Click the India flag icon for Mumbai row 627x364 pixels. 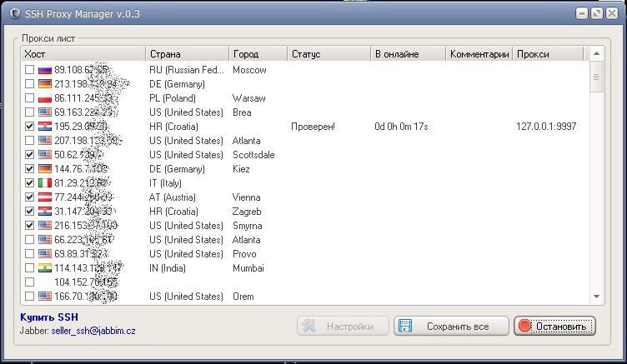[45, 268]
